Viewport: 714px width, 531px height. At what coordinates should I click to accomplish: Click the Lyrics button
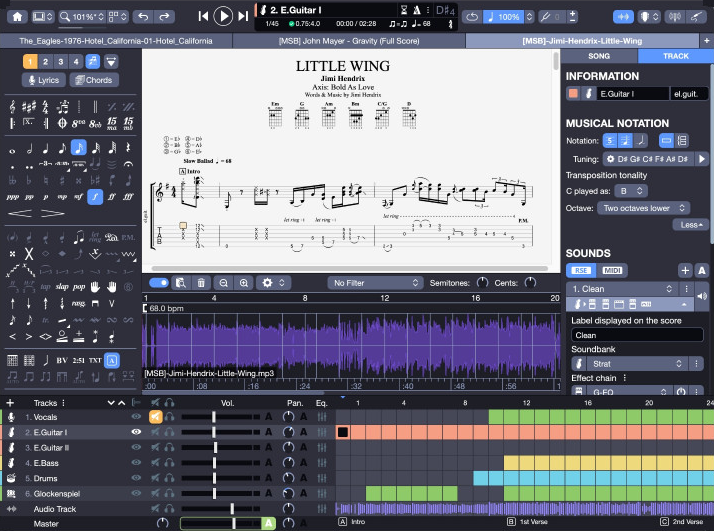(44, 80)
